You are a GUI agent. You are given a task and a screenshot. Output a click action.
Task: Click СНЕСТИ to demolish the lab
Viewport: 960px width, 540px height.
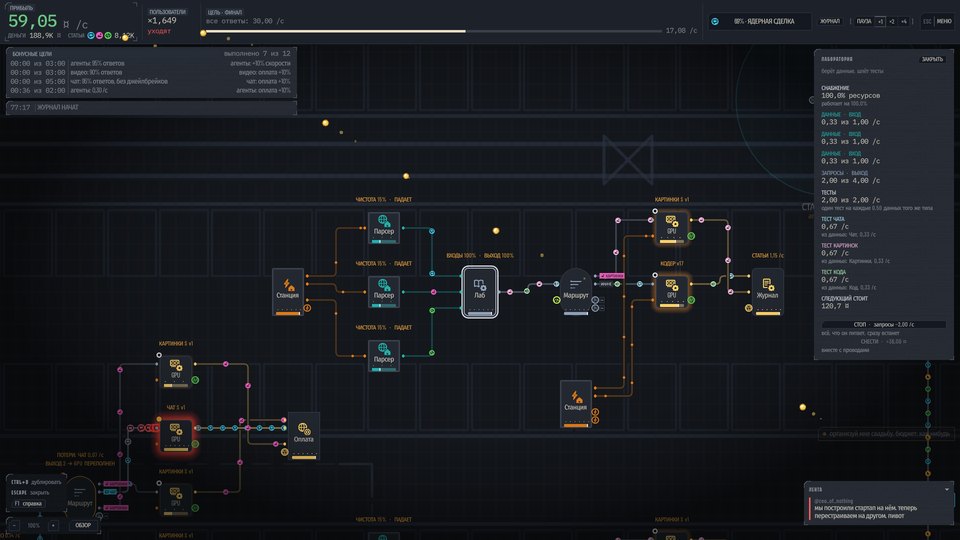click(x=883, y=342)
